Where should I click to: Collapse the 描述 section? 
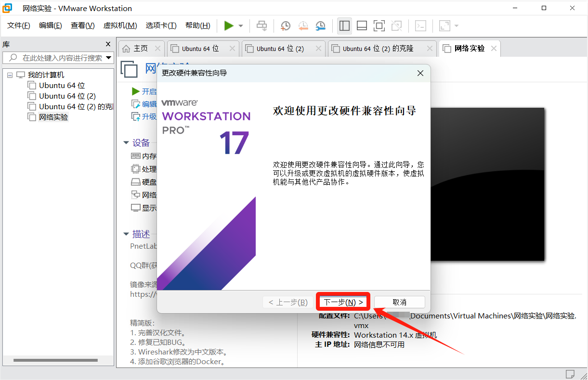pos(126,234)
